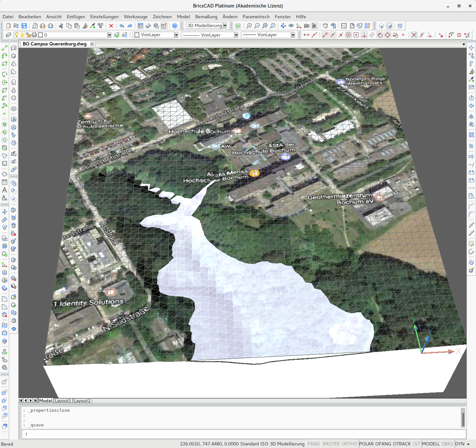Open the Layers manager icon

coord(8,35)
